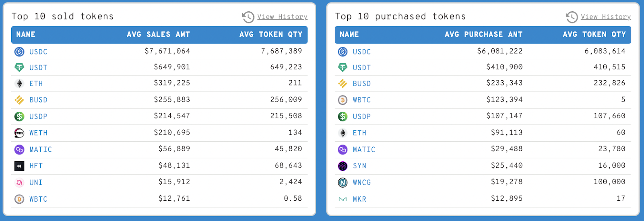
Task: Click the MKR token icon
Action: [343, 199]
